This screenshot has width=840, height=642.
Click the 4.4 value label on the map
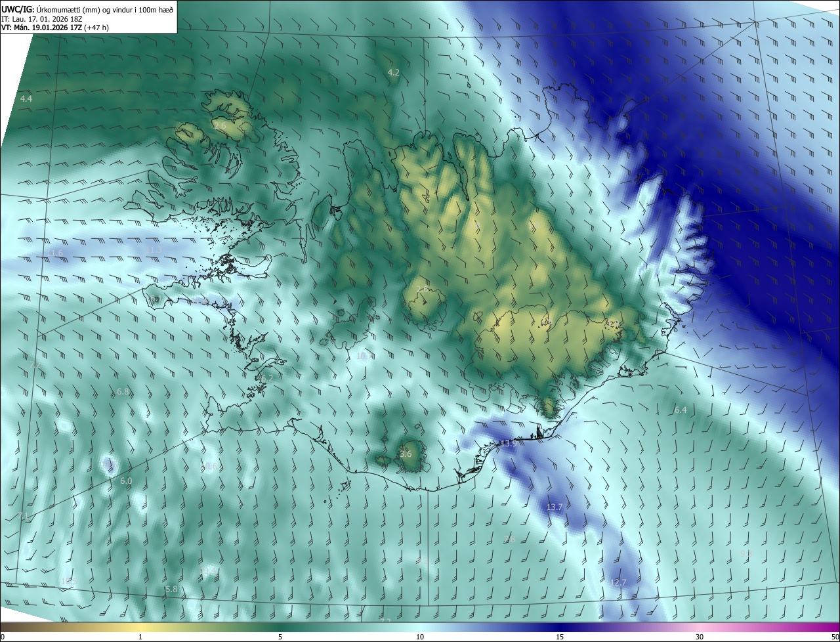coord(26,98)
